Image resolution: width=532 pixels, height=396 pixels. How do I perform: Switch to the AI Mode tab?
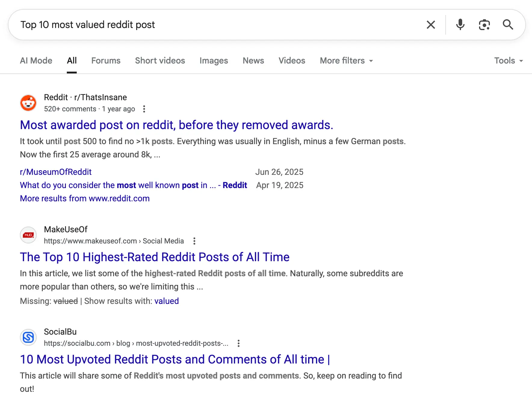coord(36,61)
